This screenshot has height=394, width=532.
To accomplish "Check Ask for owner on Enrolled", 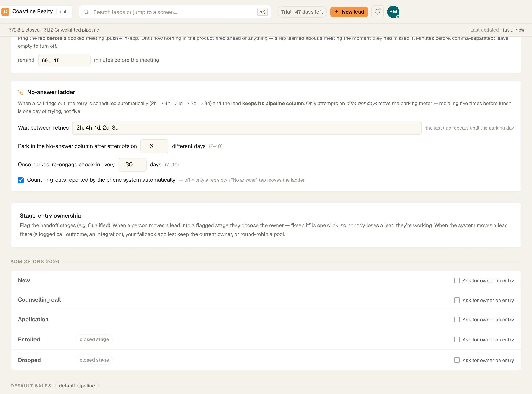I will coord(457,339).
